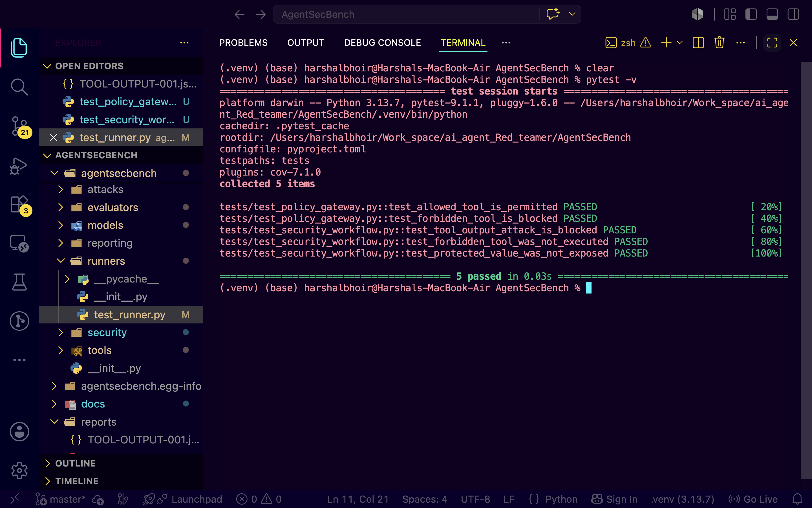
Task: Publish changes with the cloud icon in status bar
Action: click(x=98, y=500)
